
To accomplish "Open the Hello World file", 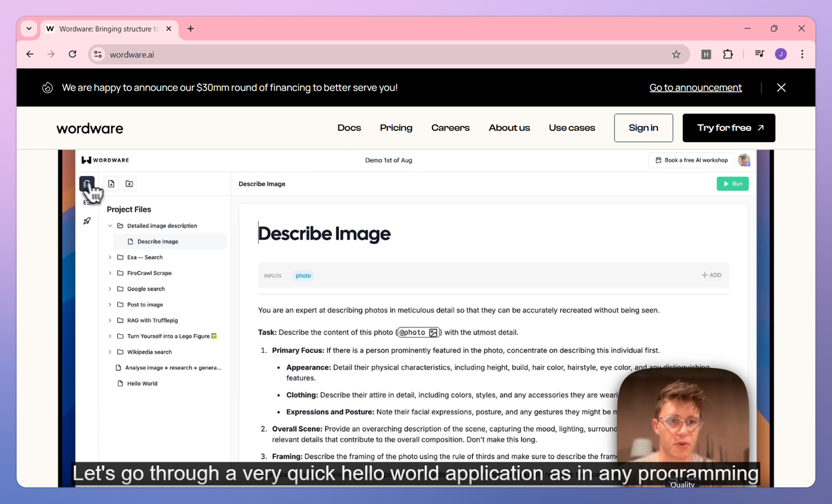I will coord(141,383).
